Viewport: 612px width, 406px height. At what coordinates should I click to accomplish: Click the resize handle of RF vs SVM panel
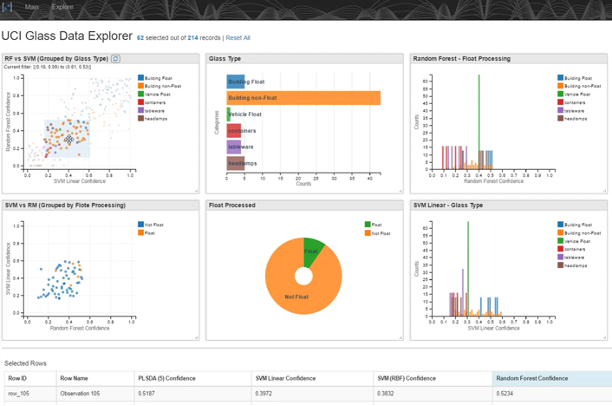(196, 191)
